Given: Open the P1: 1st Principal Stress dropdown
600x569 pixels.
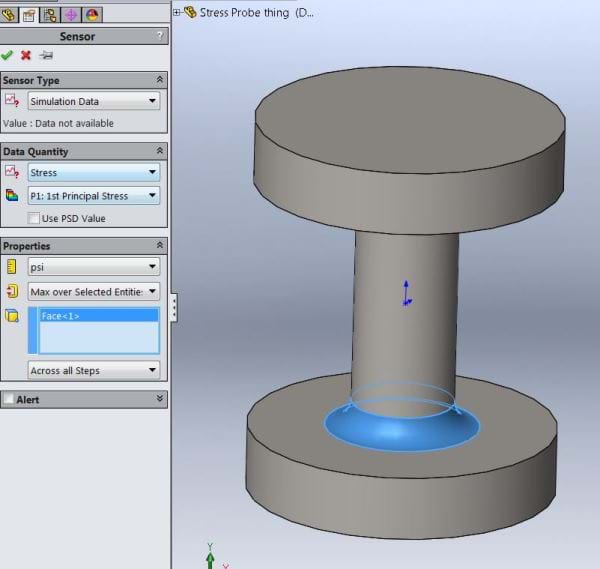Looking at the screenshot, I should [x=93, y=196].
